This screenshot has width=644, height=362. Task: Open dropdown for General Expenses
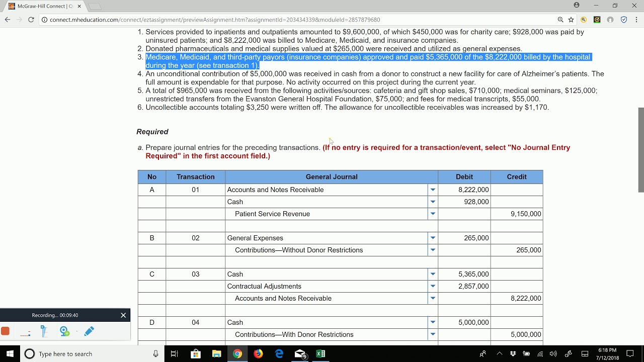[433, 238]
